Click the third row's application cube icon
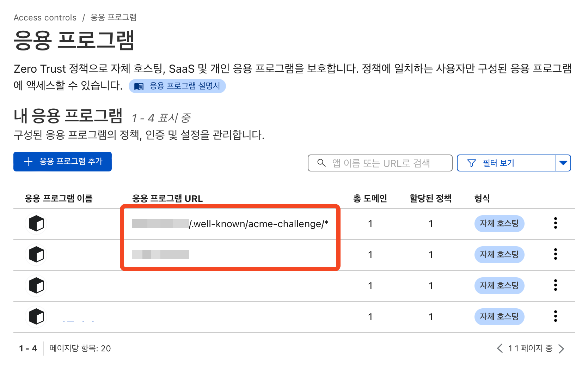The width and height of the screenshot is (588, 369). tap(36, 286)
